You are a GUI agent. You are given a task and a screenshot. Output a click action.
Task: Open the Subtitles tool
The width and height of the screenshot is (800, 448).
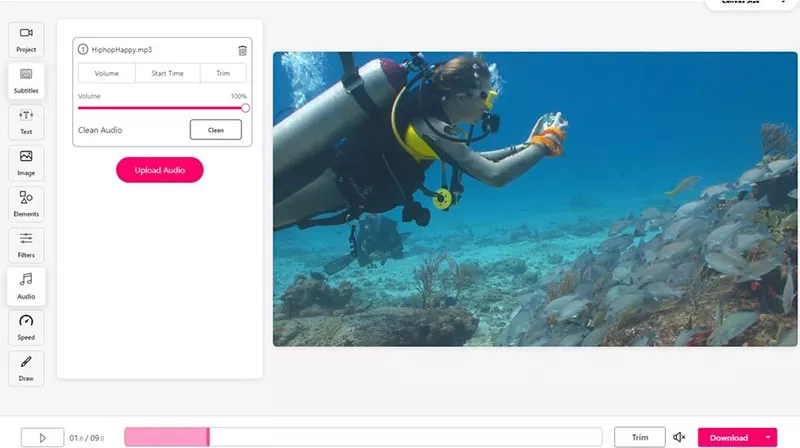pyautogui.click(x=26, y=81)
